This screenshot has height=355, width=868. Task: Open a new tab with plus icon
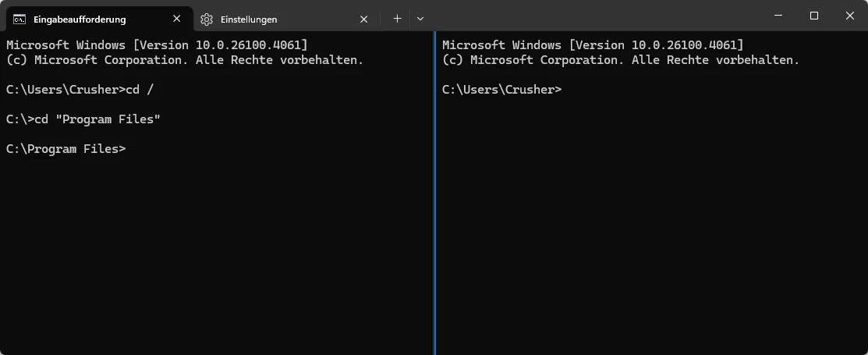pos(397,19)
